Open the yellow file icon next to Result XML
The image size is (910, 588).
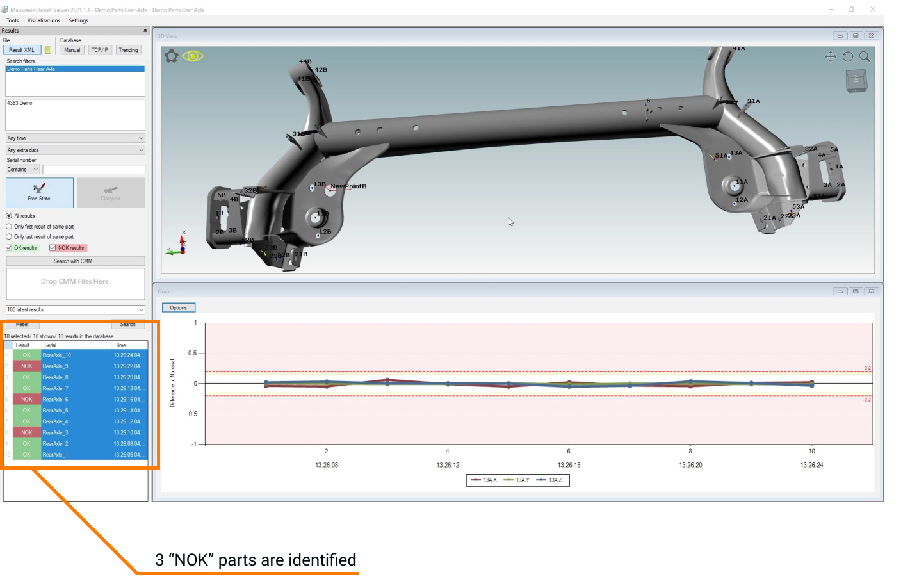click(48, 50)
